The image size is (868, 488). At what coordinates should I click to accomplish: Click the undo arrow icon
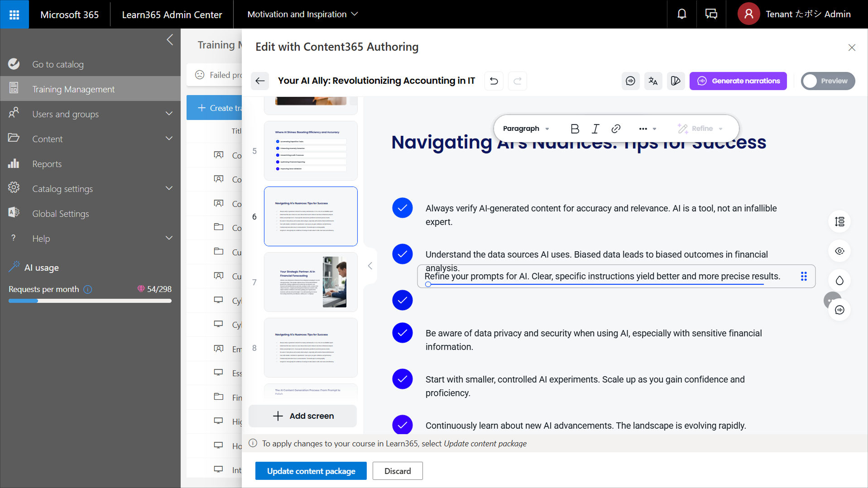pos(494,81)
